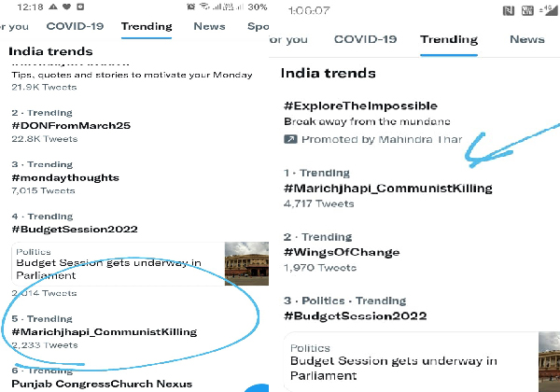Switch to the News tab next to Sports
This screenshot has width=560, height=392.
coord(209,26)
